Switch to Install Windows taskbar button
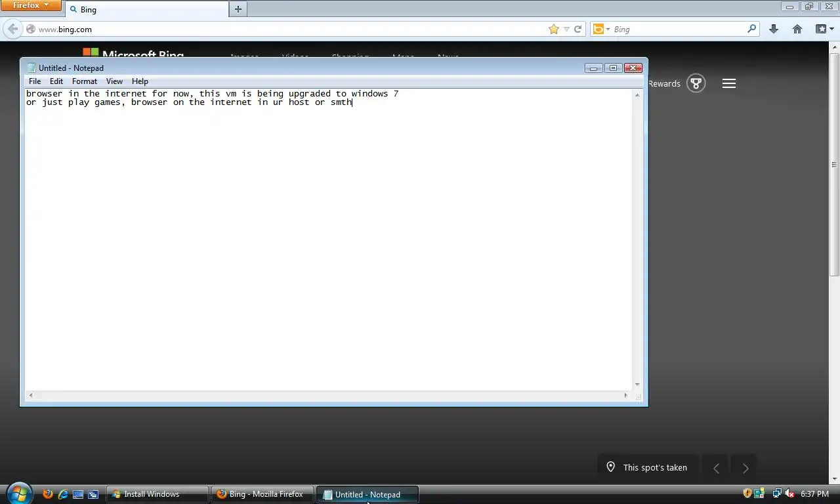840x504 pixels. coord(157,494)
